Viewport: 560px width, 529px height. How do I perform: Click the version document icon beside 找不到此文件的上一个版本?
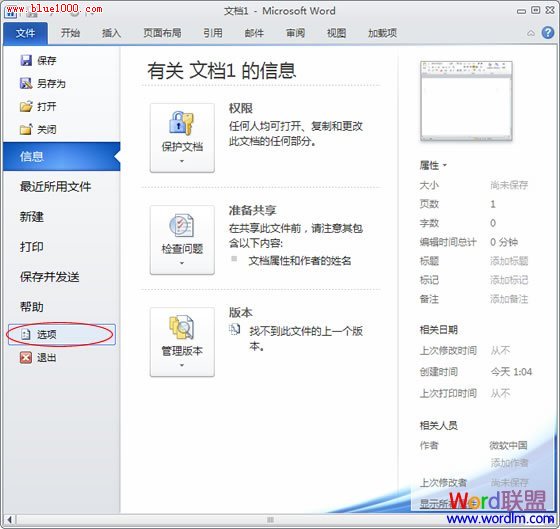coord(234,329)
